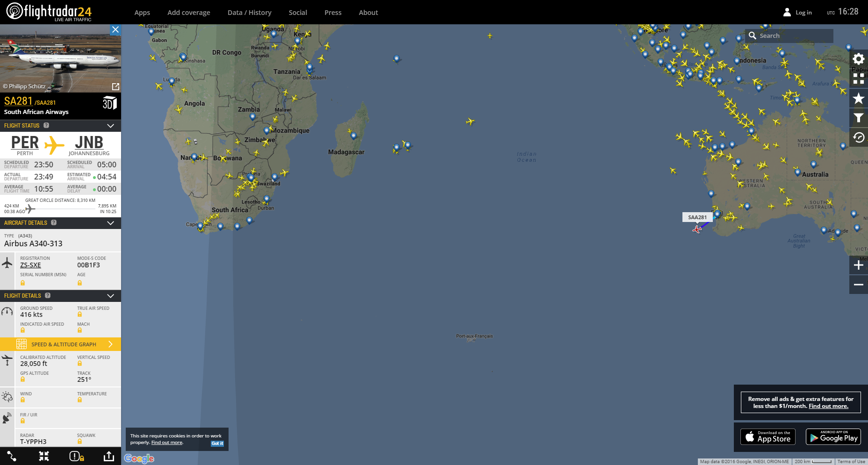
Task: Show flight route icon in bottom bar
Action: (12, 456)
